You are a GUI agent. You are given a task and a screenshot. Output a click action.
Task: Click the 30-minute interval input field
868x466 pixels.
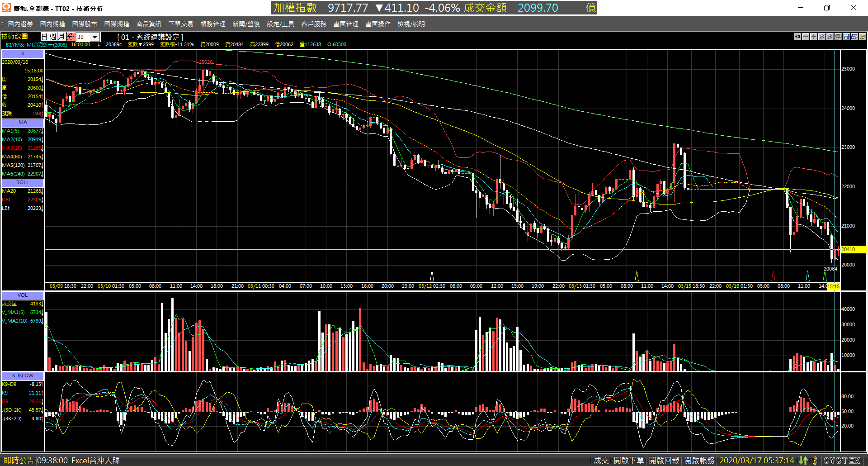83,37
